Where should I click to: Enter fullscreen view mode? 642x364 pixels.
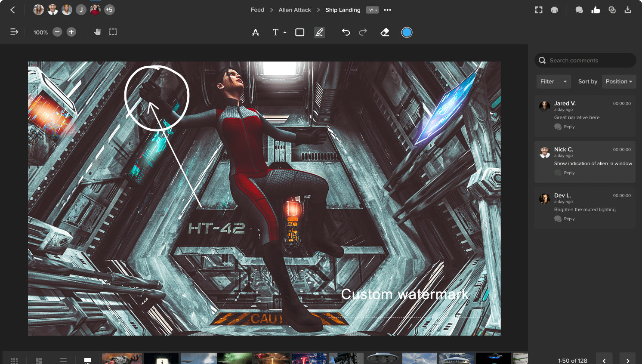(539, 10)
